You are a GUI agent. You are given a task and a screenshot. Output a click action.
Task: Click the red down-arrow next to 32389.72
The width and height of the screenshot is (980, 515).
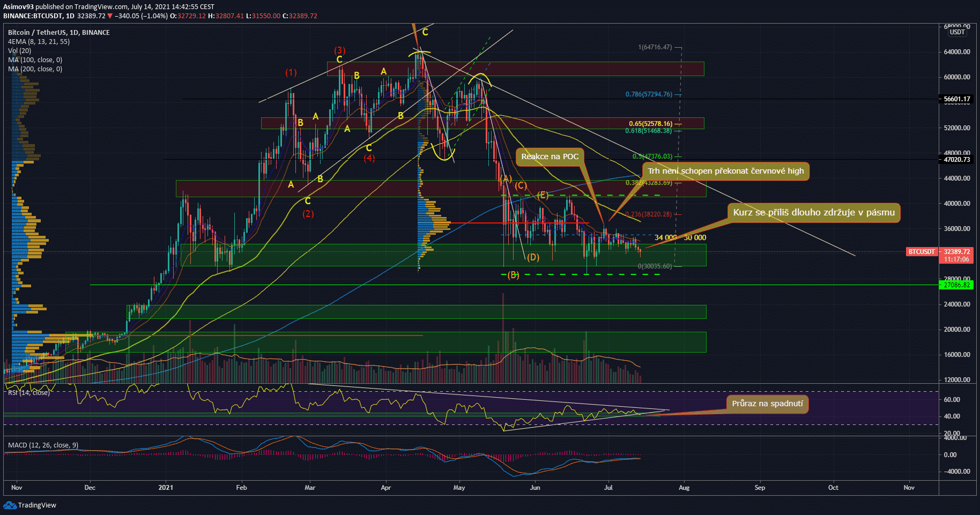(x=110, y=16)
